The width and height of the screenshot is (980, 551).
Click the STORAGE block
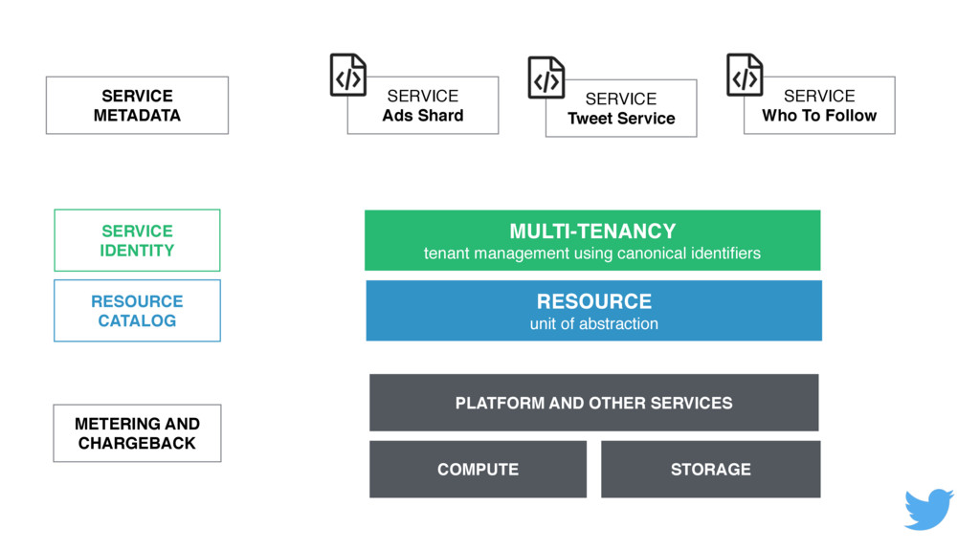coord(711,469)
